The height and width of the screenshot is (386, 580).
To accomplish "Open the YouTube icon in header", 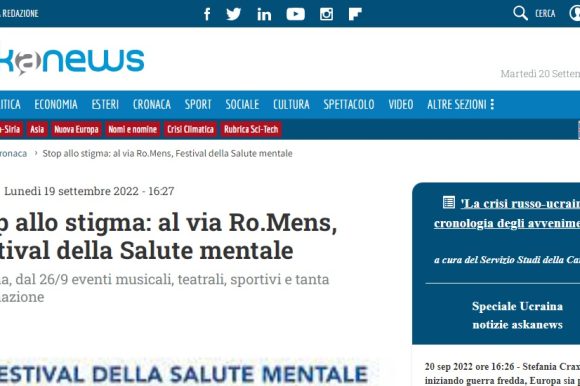I will [x=295, y=14].
